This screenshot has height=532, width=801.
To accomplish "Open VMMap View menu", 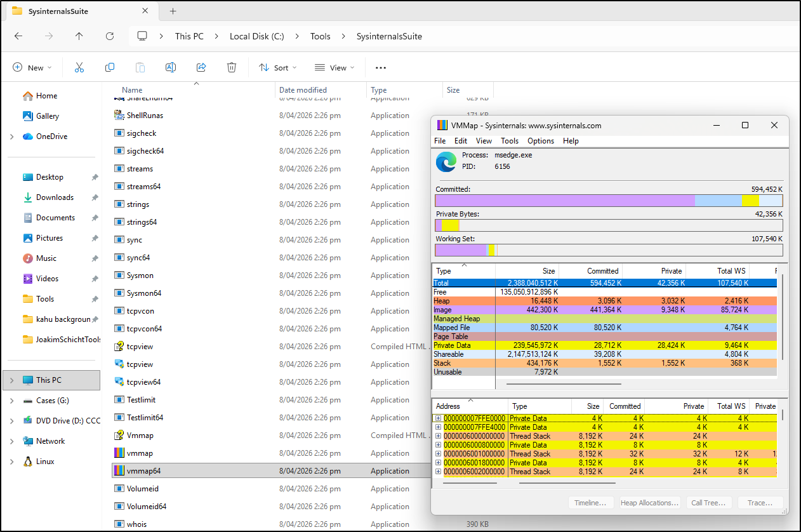I will pyautogui.click(x=484, y=141).
